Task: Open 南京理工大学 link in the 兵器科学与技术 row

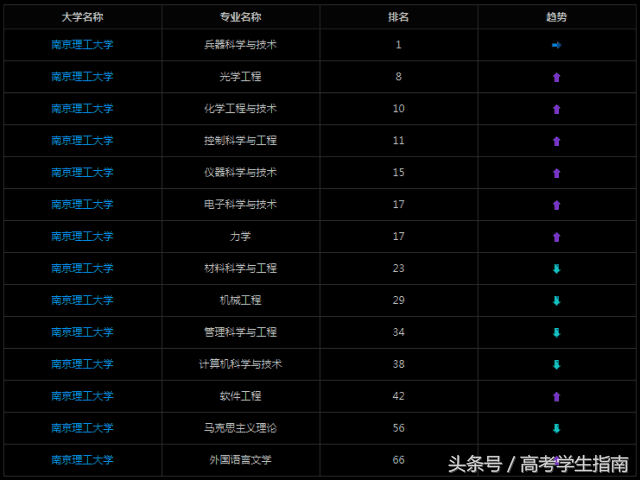Action: (82, 44)
